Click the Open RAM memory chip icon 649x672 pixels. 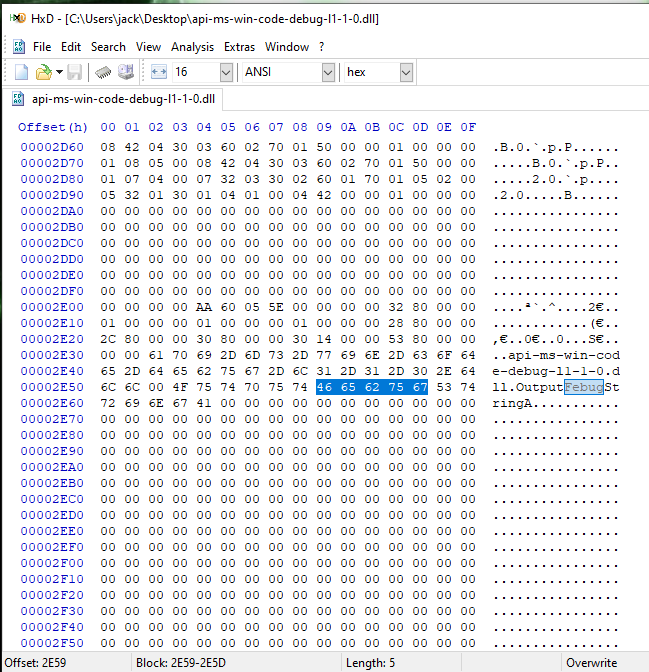(x=103, y=72)
